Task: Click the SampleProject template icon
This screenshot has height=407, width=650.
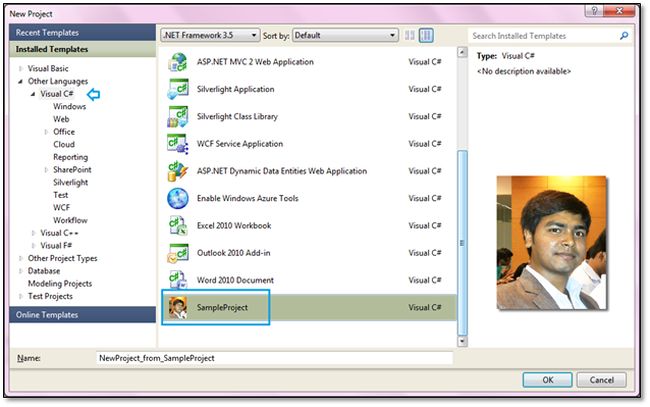Action: pyautogui.click(x=178, y=308)
